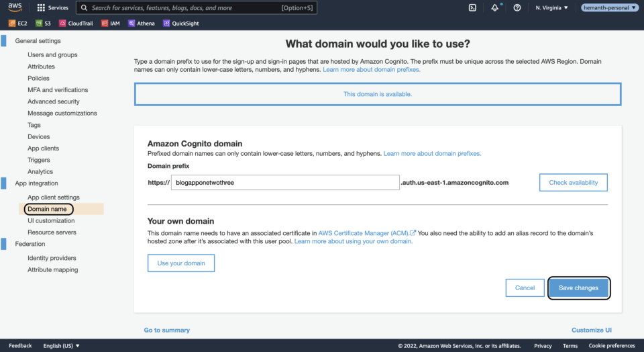
Task: Click Cancel button
Action: click(525, 288)
